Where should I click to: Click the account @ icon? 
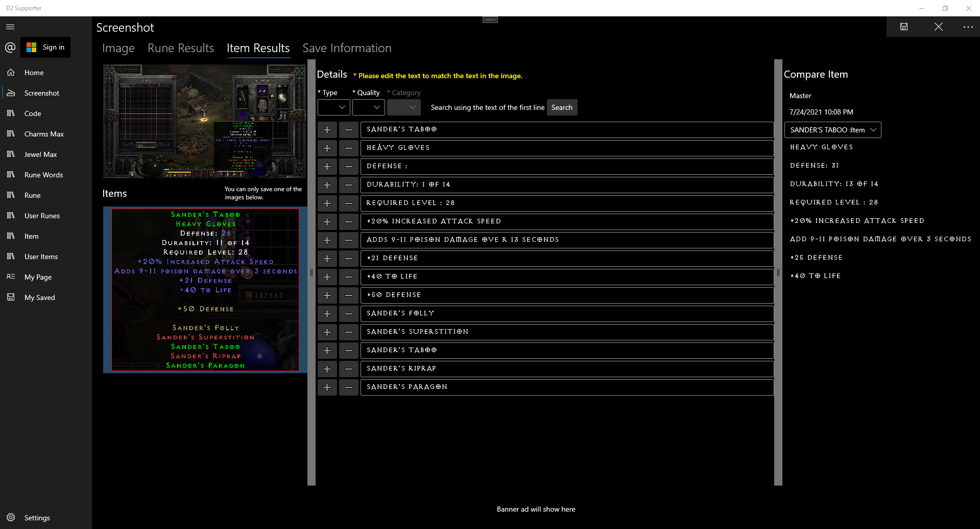click(10, 48)
